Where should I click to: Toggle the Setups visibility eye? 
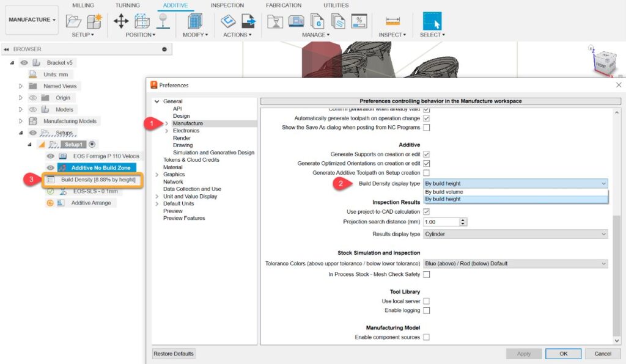pos(33,133)
